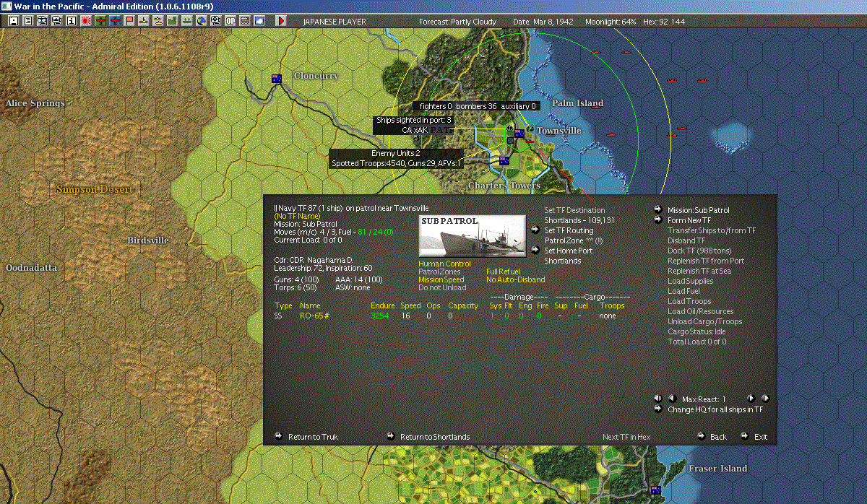Click the info 'i' toolbar icon
This screenshot has height=504, width=867.
71,21
